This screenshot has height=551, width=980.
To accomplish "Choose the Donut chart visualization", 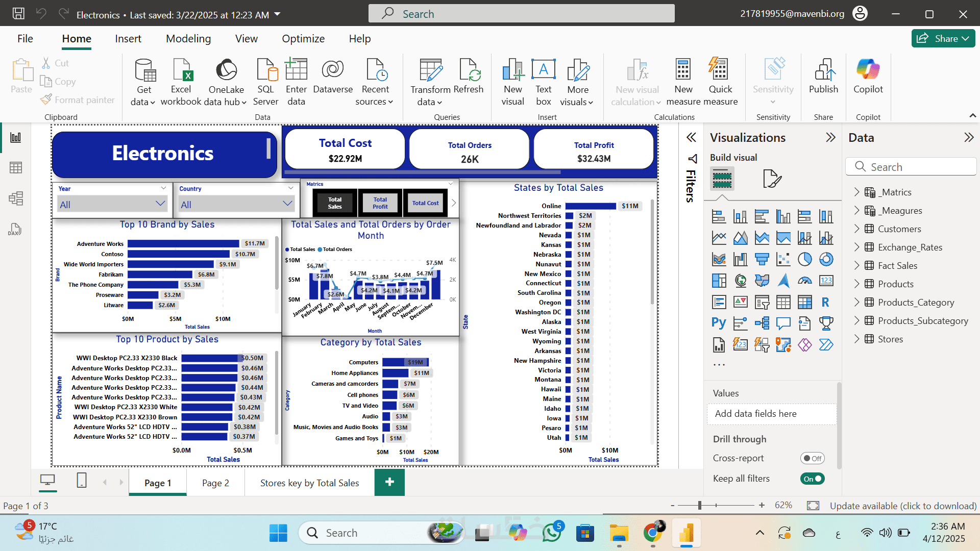I will [x=826, y=260].
